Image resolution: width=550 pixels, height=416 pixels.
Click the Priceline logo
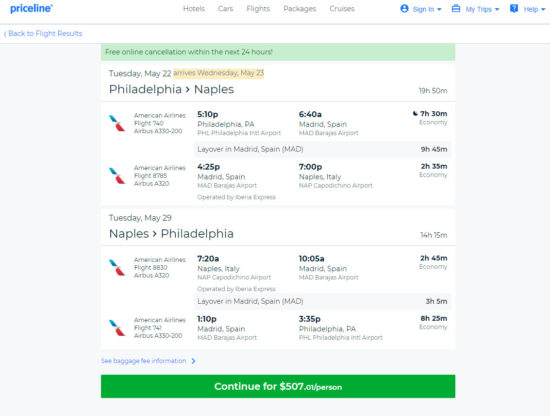31,8
